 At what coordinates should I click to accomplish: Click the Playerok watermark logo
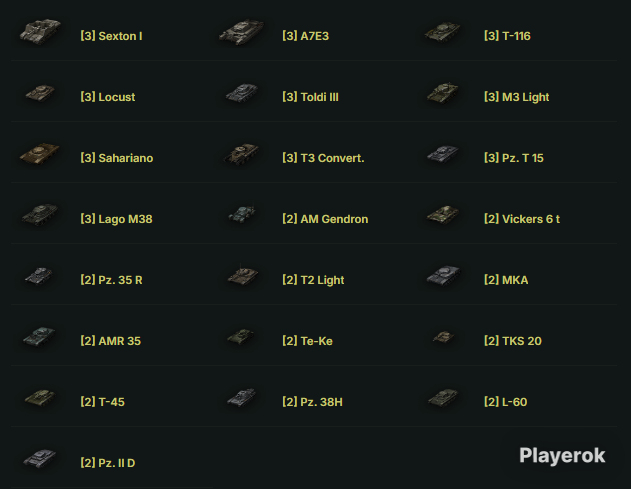pos(562,456)
